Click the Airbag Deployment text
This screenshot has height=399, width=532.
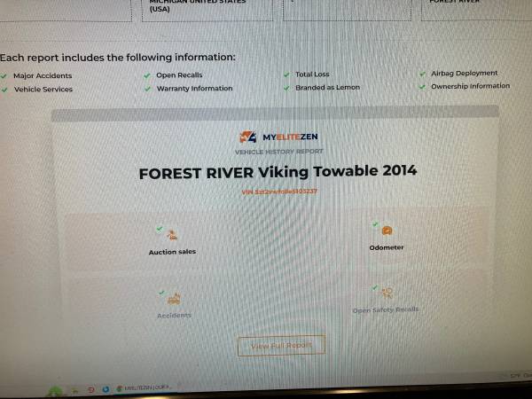pos(464,73)
